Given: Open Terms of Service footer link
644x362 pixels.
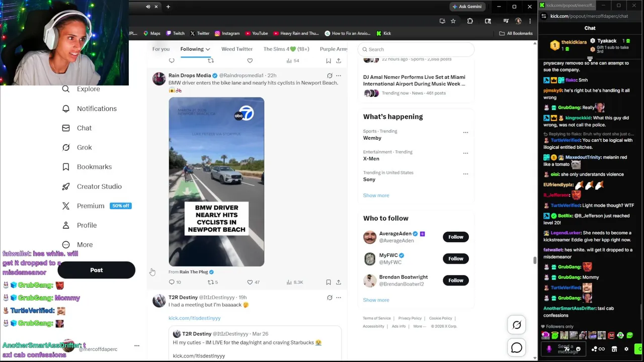Looking at the screenshot, I should pos(377,318).
